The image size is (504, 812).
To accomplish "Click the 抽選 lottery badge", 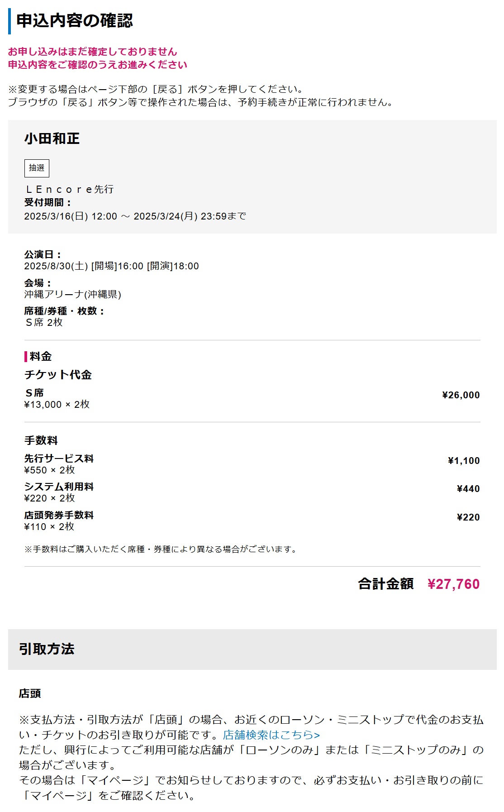I will tap(37, 168).
